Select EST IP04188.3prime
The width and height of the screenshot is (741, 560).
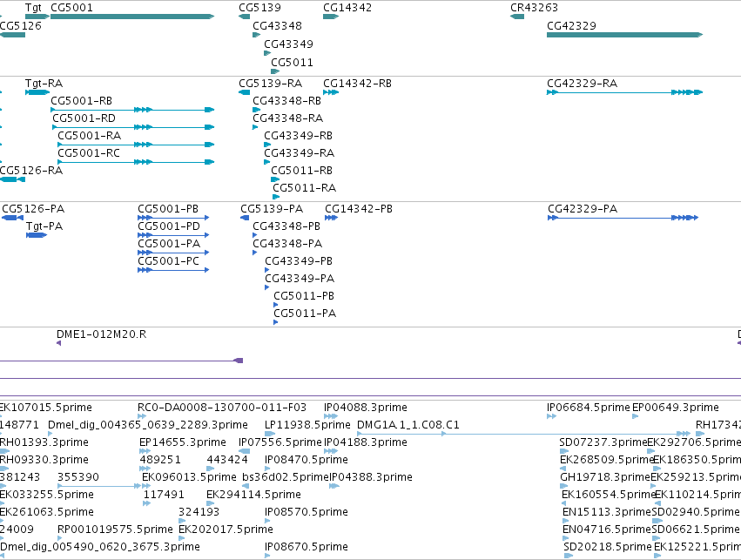coord(366,442)
